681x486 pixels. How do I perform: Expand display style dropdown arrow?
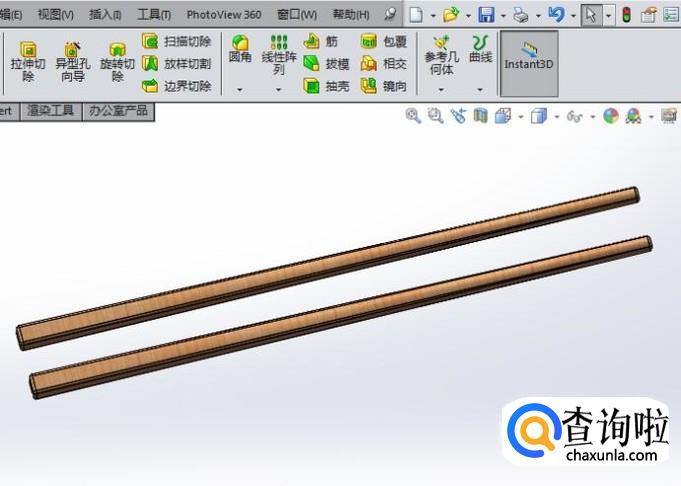tap(557, 117)
